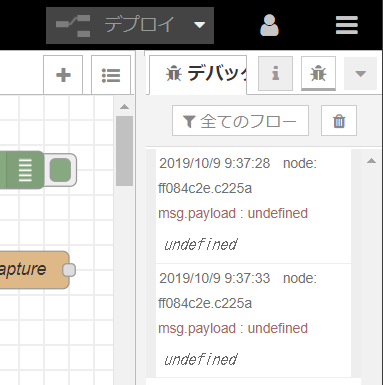Click the capture node output port
This screenshot has width=383, height=385.
click(69, 270)
